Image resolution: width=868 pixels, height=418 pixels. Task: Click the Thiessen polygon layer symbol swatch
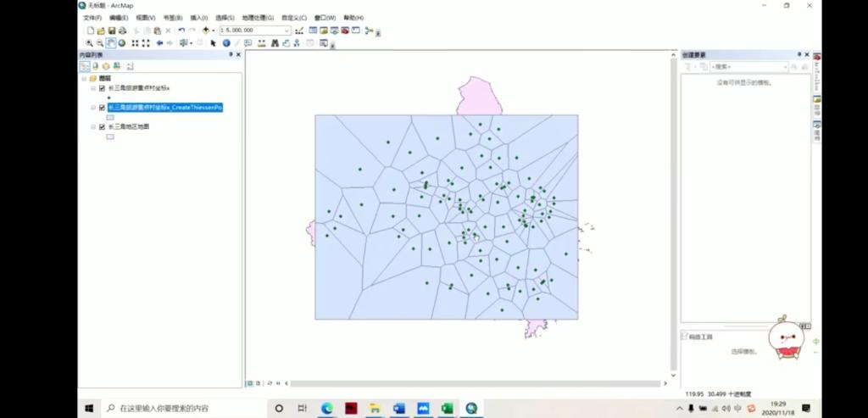click(x=110, y=117)
